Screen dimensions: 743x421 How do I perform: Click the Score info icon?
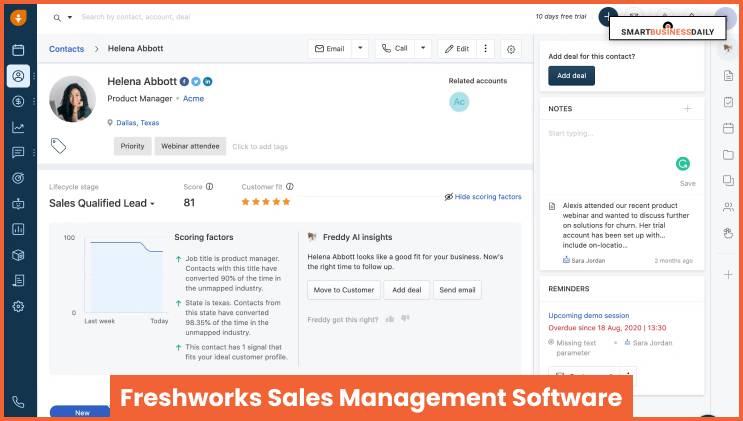(x=209, y=186)
